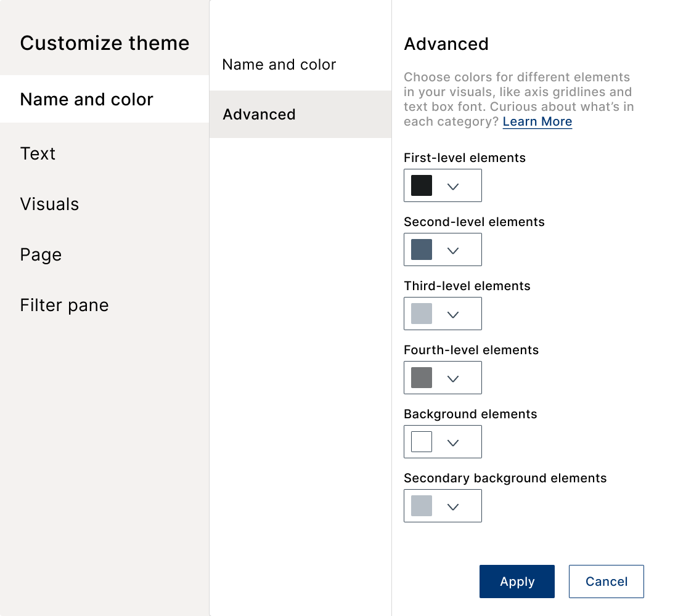The height and width of the screenshot is (616, 678).
Task: Select the Secondary background elements swatch
Action: click(422, 505)
